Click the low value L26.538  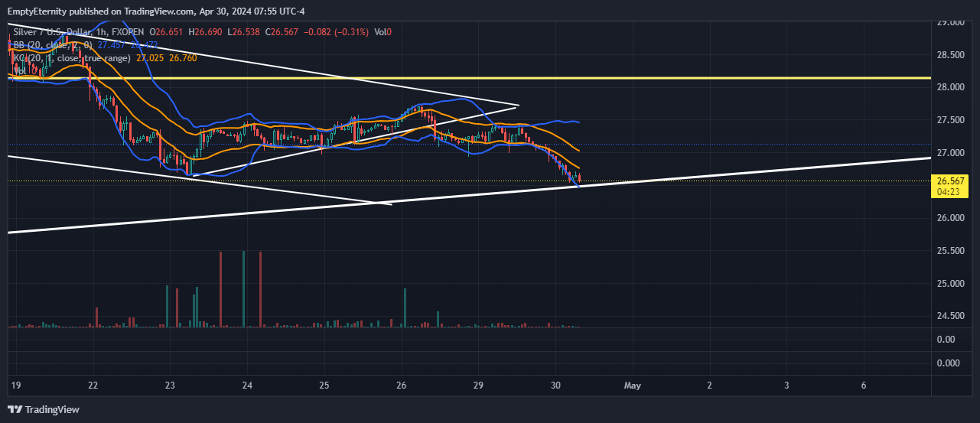point(246,32)
